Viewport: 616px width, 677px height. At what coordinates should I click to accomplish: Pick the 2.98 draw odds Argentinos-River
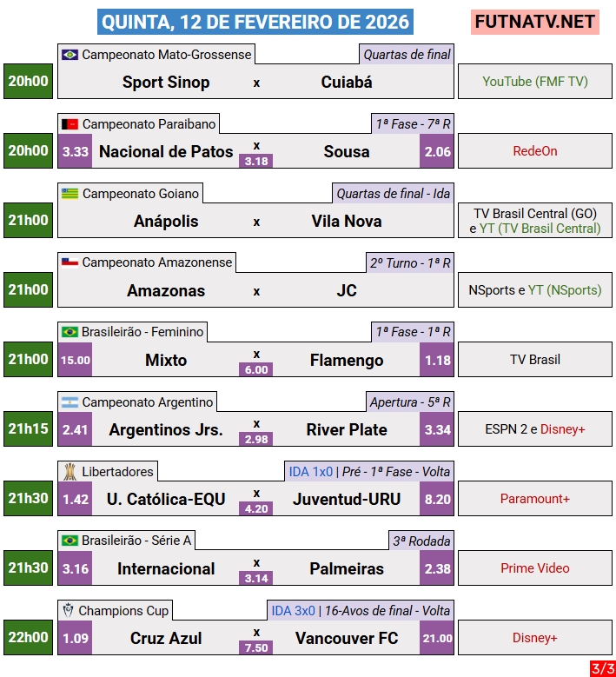tap(256, 439)
